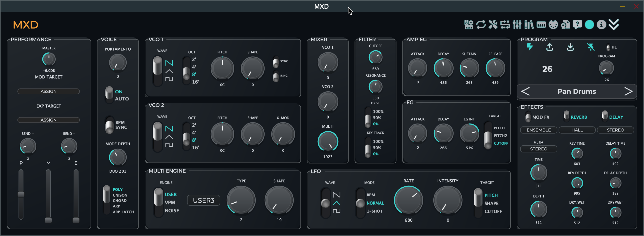Click the MXD logo
Screen dimensions: 644x236
(x=26, y=25)
